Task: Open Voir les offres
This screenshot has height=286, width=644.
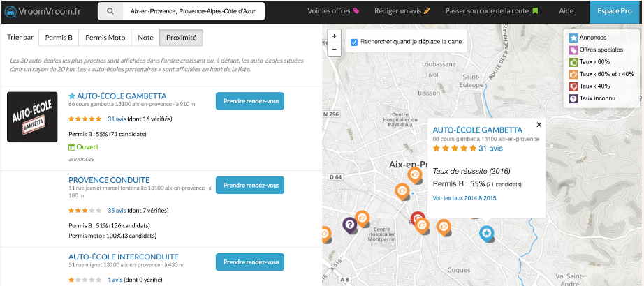Action: coord(329,11)
